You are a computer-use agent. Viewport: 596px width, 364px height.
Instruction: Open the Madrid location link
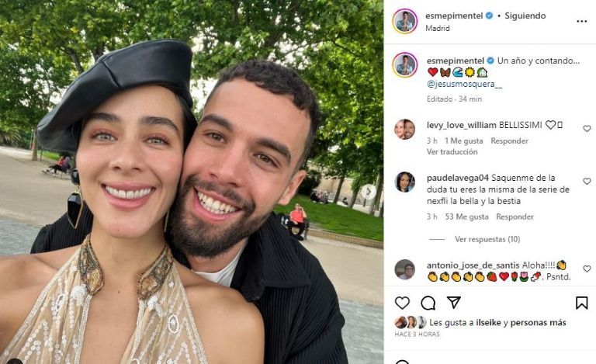click(x=438, y=29)
